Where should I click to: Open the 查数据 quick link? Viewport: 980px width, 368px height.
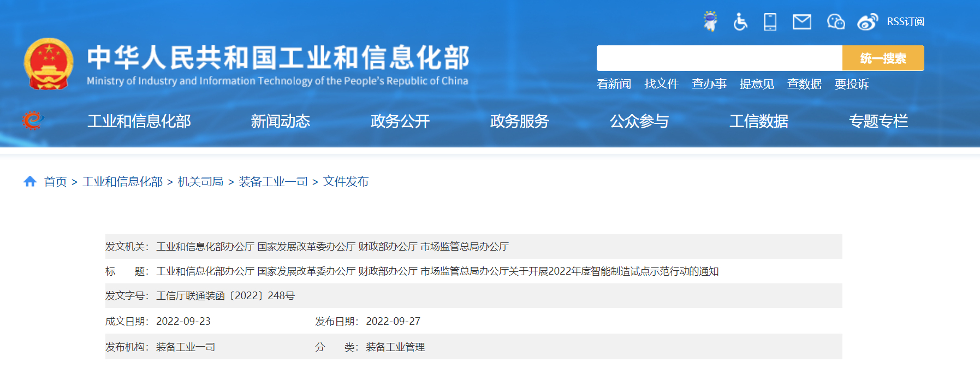(804, 84)
